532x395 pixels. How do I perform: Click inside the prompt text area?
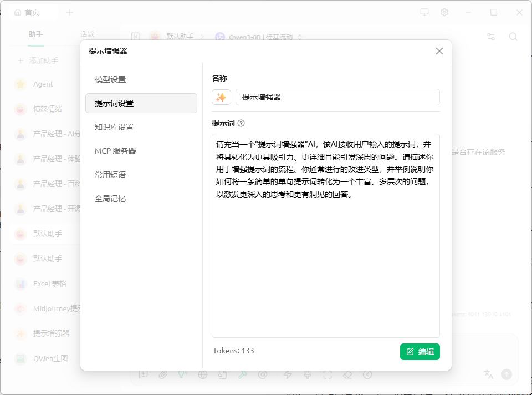tap(325, 266)
